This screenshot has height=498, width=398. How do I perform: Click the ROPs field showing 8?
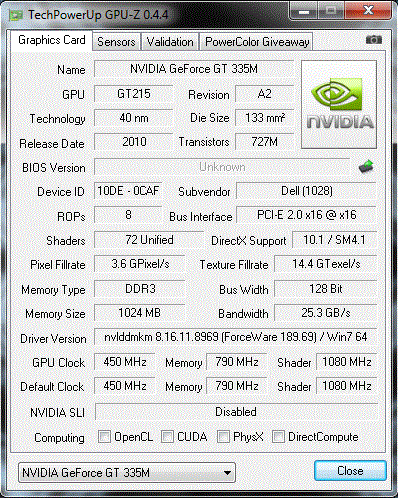tap(128, 215)
